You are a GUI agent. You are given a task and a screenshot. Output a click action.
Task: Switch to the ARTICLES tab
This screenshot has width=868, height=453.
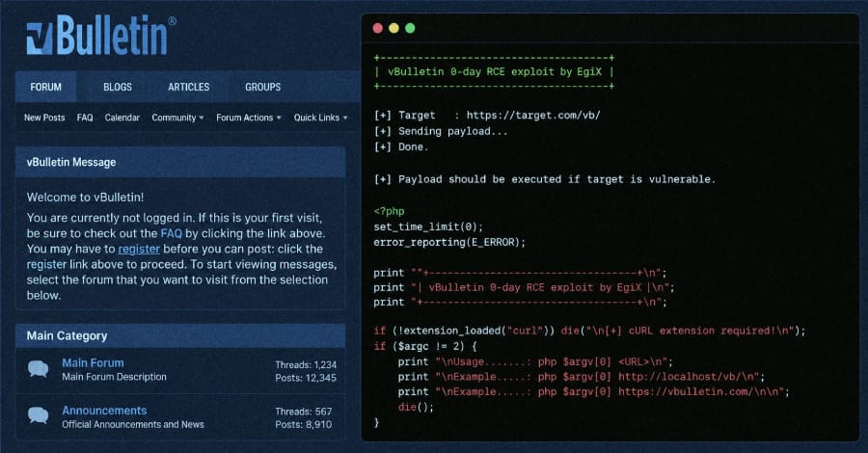click(x=189, y=87)
